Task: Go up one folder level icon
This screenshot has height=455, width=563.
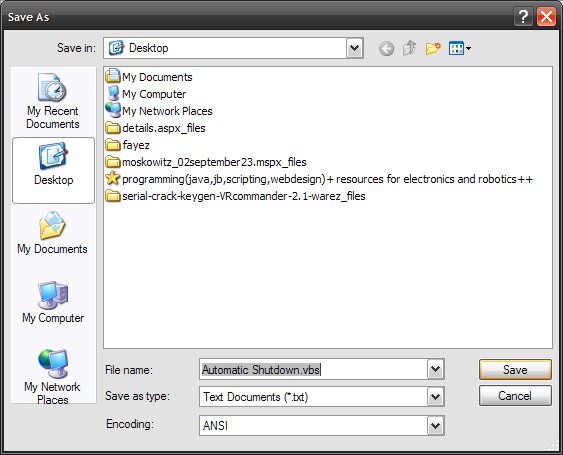Action: coord(409,48)
